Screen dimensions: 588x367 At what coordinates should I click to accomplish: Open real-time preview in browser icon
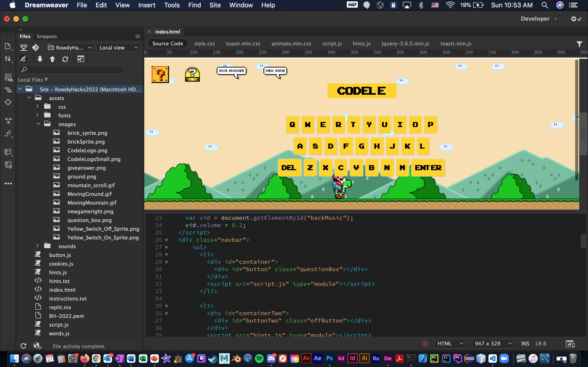pyautogui.click(x=570, y=344)
